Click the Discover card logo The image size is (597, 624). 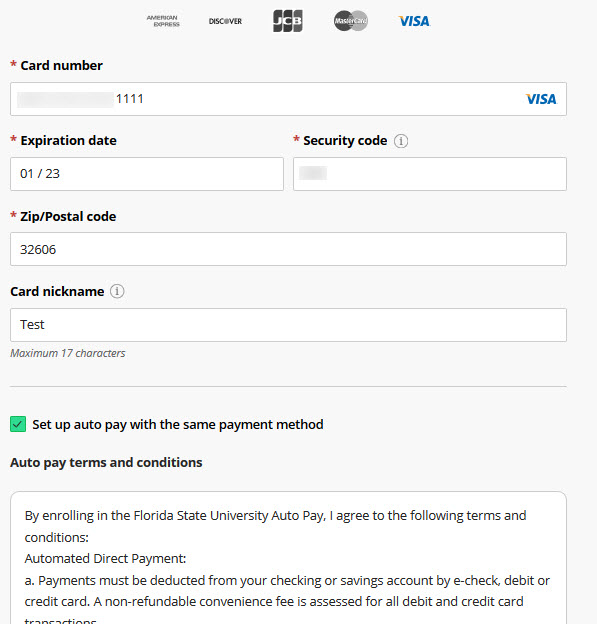click(x=225, y=21)
